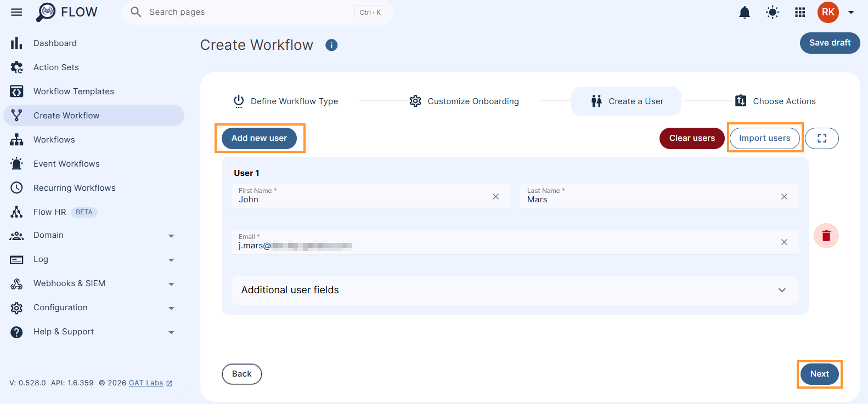Click the Domain people icon

(x=16, y=236)
